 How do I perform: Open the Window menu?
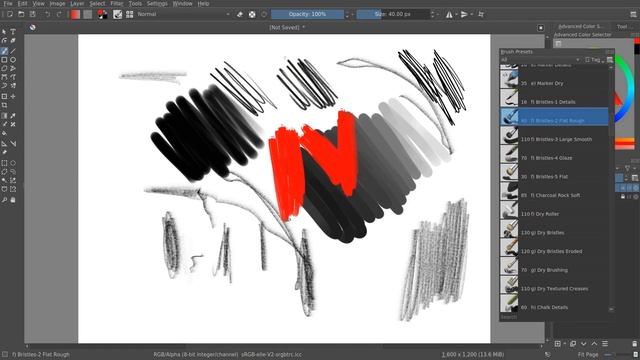[x=182, y=3]
